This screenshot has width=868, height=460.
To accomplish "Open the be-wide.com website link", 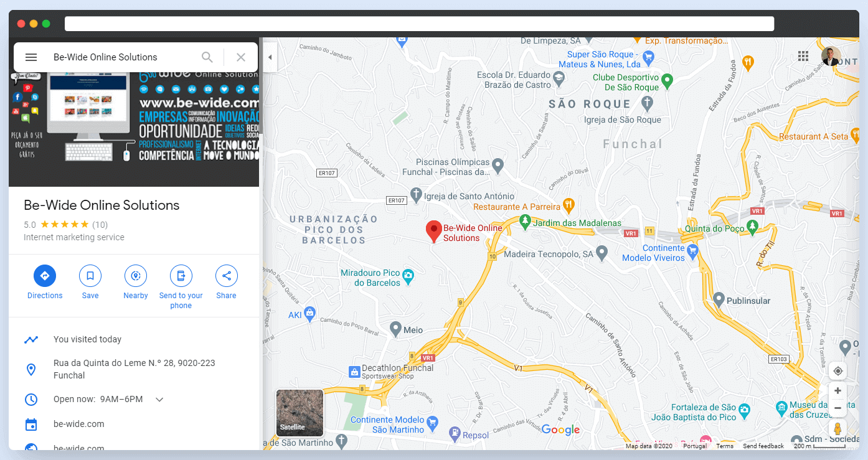I will click(79, 424).
